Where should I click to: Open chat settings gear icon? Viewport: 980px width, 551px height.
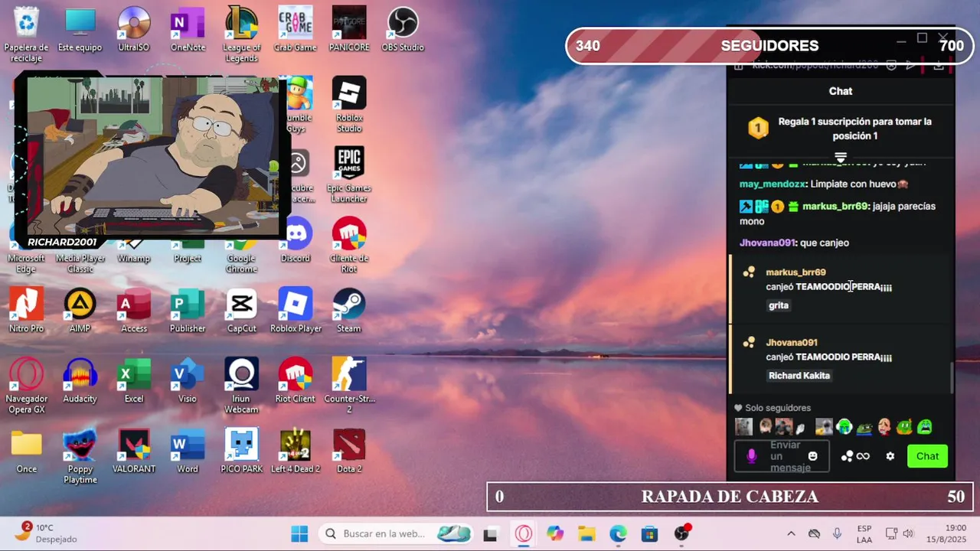[890, 456]
